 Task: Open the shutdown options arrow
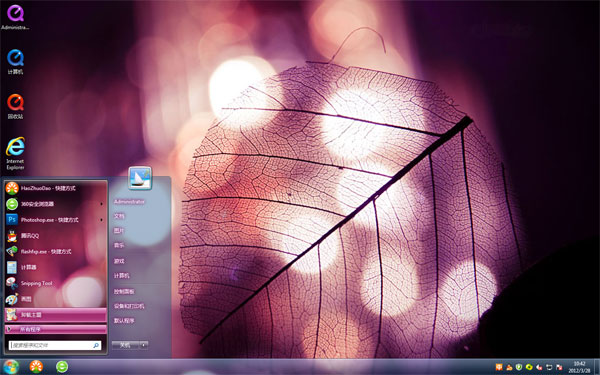pos(144,345)
